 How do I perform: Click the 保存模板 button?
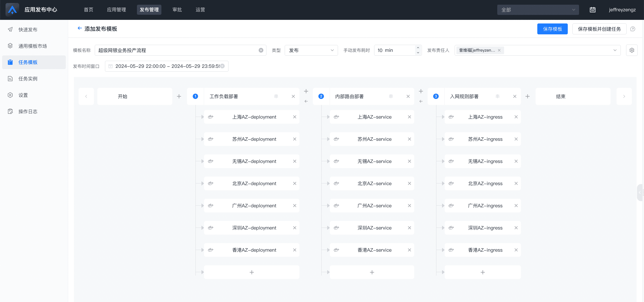pos(552,29)
